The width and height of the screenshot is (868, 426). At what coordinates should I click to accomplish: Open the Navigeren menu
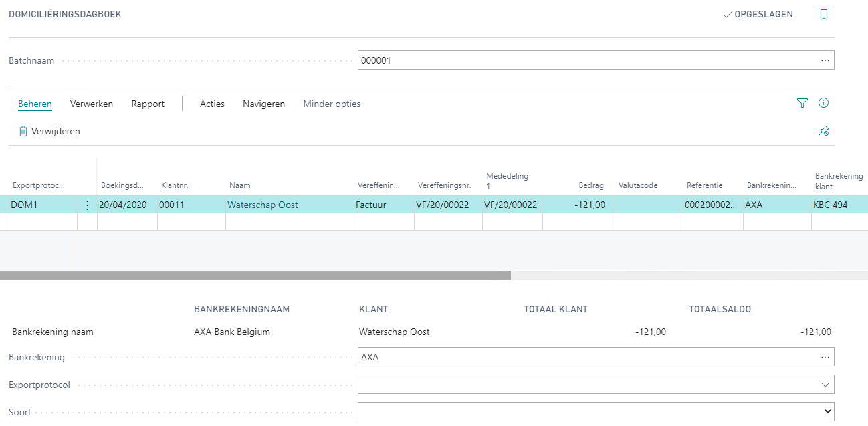point(263,104)
